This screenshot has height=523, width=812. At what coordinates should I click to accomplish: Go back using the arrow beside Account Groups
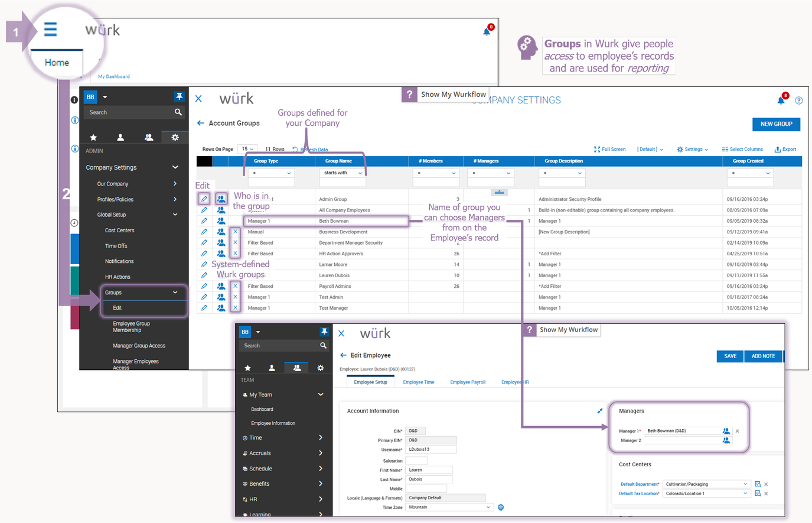(201, 123)
